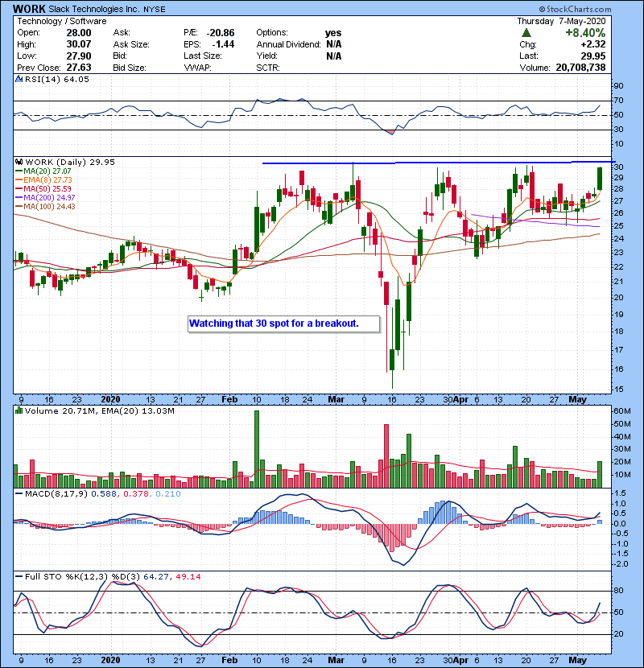Select the stochastic %D value 49.14
Image resolution: width=644 pixels, height=668 pixels.
click(x=188, y=577)
